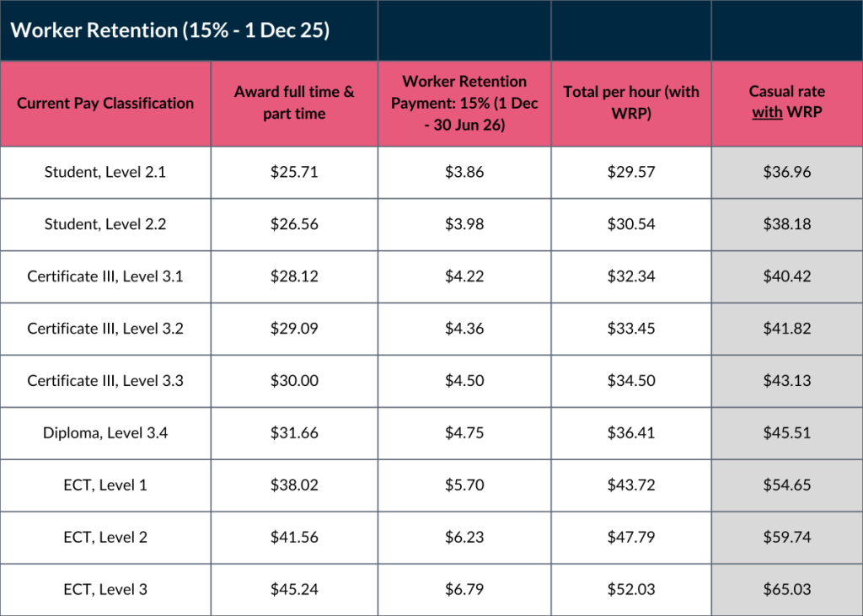Viewport: 863px width, 616px height.
Task: Select the Diploma, Level 3.4 row label
Action: coord(105,433)
